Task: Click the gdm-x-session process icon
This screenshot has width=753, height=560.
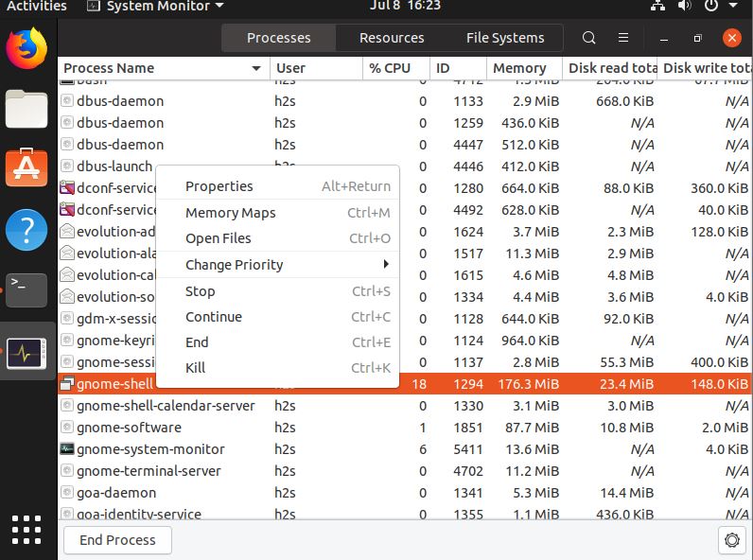Action: point(67,319)
